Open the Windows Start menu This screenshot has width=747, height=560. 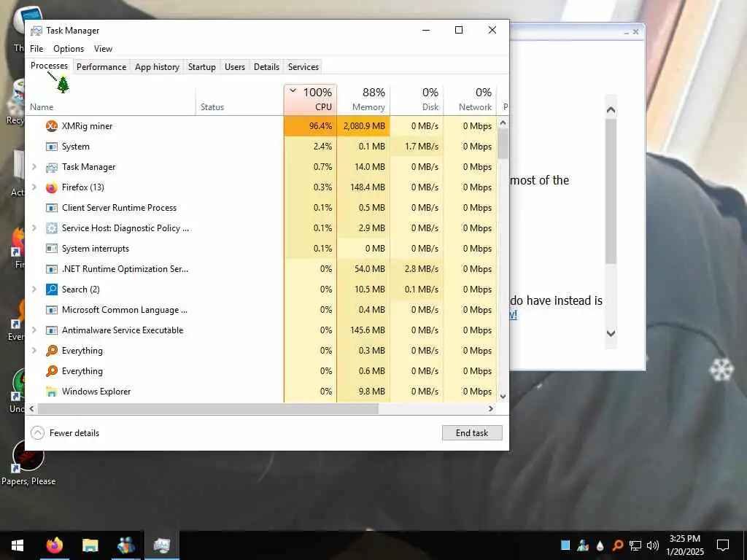[18, 545]
